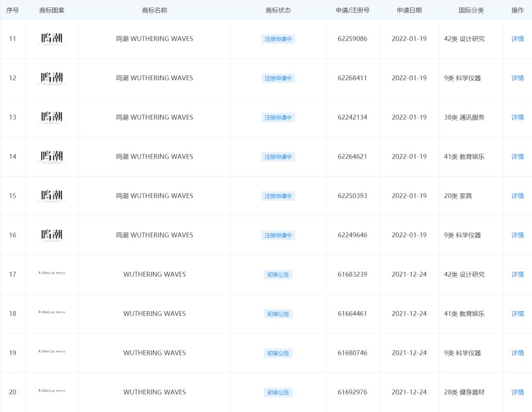Click 注册申请中 status badge in row 11
This screenshot has height=412, width=532.
point(278,39)
